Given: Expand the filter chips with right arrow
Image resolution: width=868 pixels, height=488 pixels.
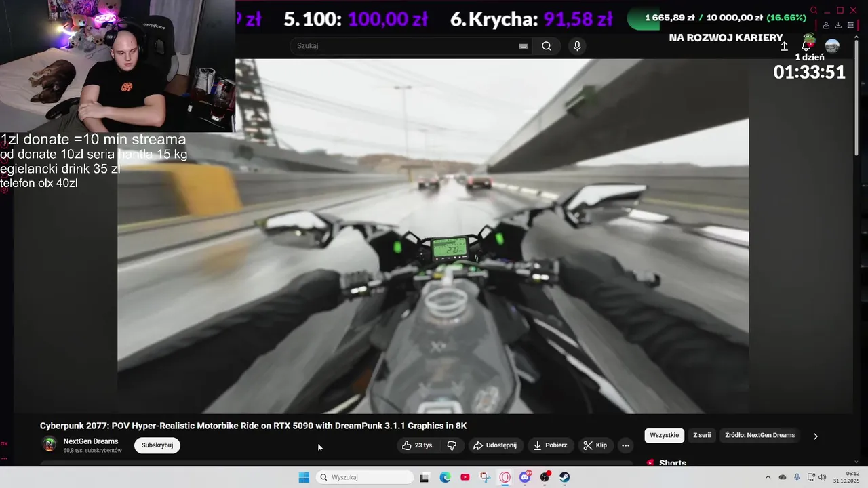Looking at the screenshot, I should (x=815, y=436).
